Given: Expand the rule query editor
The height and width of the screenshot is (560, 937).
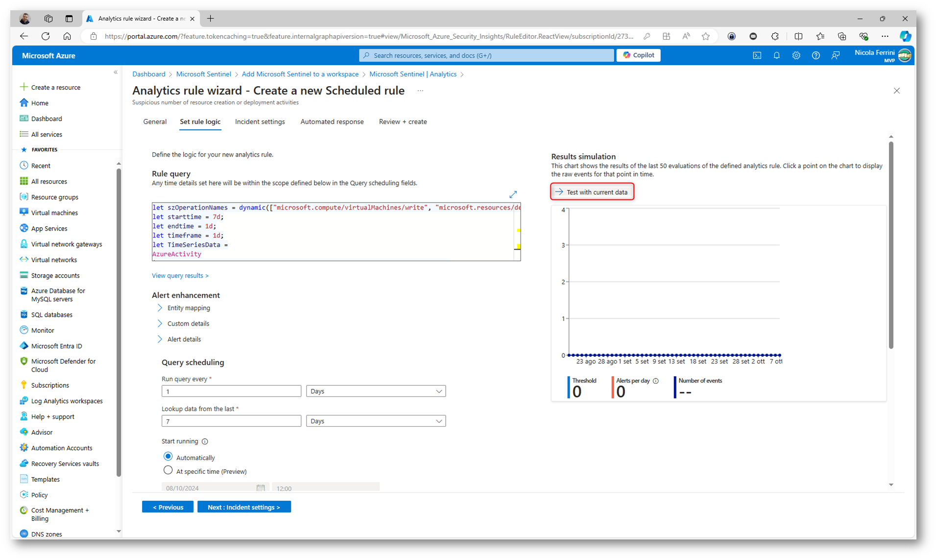Looking at the screenshot, I should pyautogui.click(x=513, y=194).
